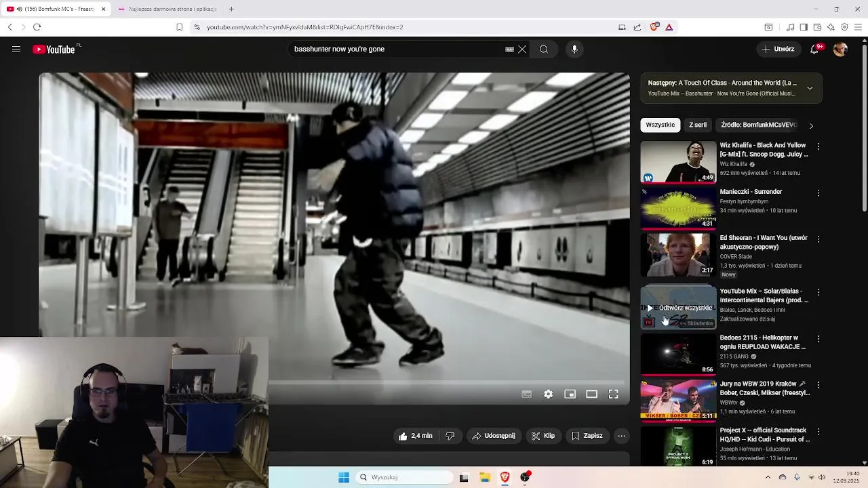Share the page from the address bar
The height and width of the screenshot is (488, 868).
point(637,27)
